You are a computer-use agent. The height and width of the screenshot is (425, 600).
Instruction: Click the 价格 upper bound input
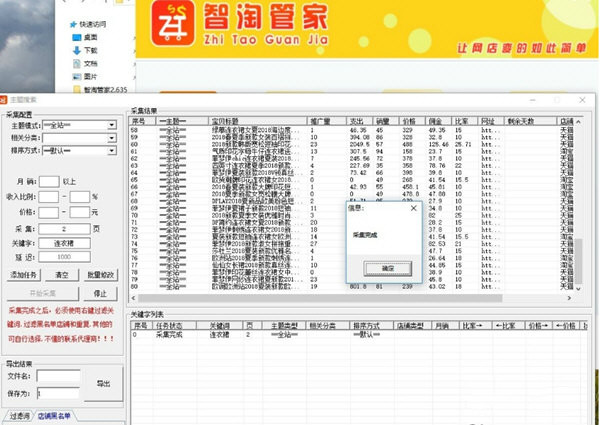[x=80, y=212]
